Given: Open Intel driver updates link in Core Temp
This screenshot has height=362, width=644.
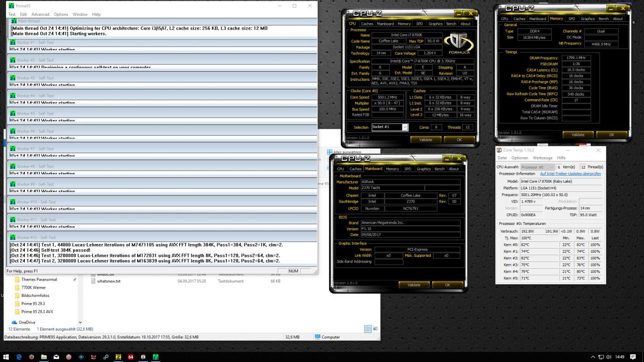Looking at the screenshot, I should [570, 174].
